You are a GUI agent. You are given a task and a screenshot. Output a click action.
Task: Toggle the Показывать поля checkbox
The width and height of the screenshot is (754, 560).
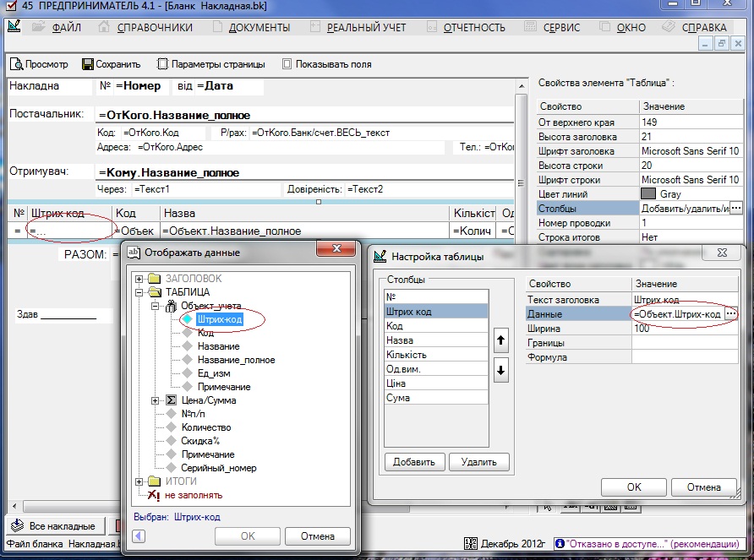pyautogui.click(x=287, y=64)
